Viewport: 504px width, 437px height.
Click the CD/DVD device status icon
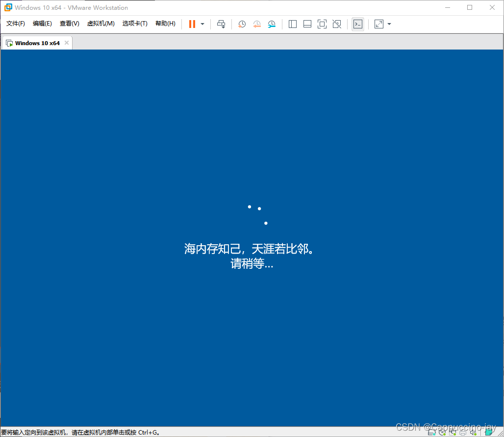click(x=442, y=433)
